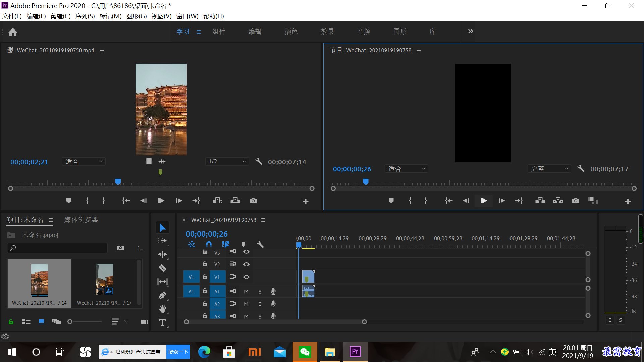This screenshot has width=644, height=362.
Task: Open the 文件(F) menu
Action: pos(12,16)
